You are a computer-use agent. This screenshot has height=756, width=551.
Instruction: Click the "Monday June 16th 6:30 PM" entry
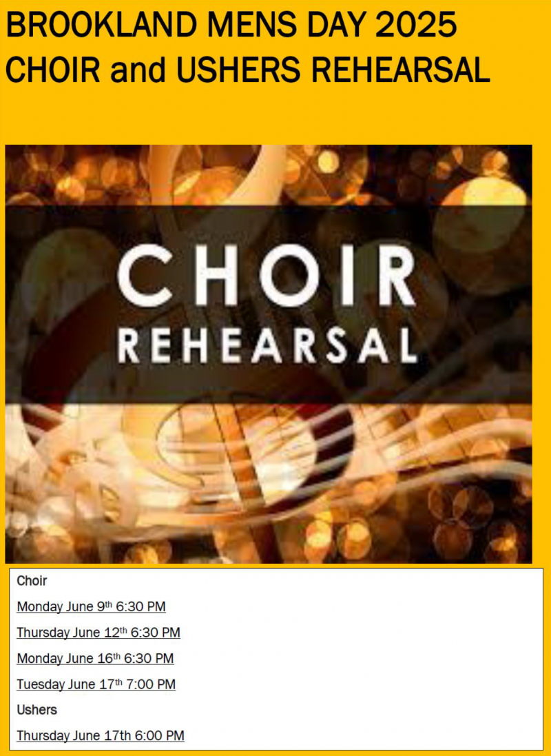tap(95, 659)
